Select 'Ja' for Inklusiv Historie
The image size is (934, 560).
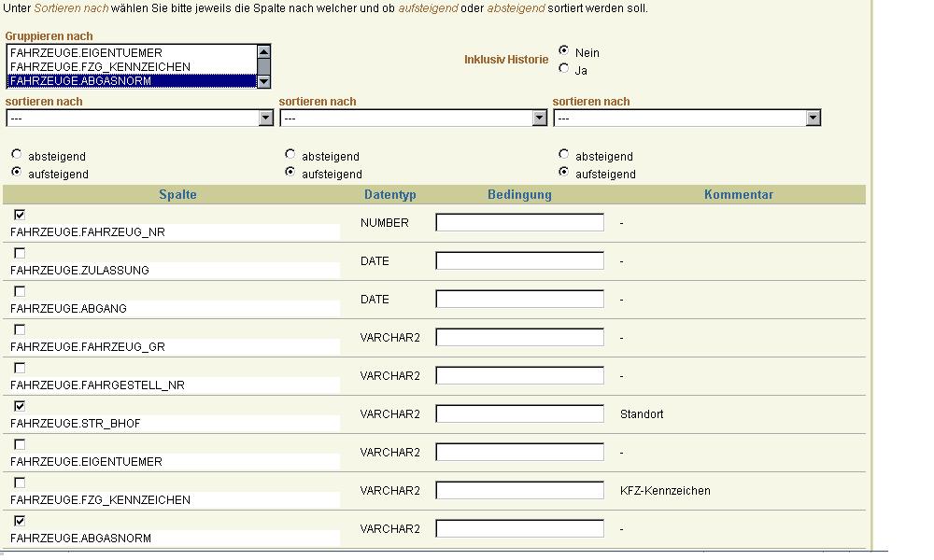[563, 68]
